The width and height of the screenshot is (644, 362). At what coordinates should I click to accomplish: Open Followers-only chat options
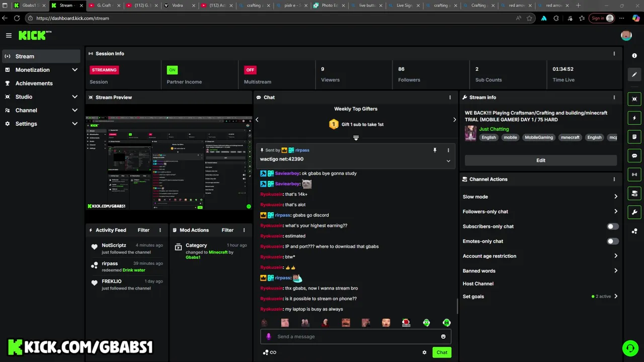540,212
